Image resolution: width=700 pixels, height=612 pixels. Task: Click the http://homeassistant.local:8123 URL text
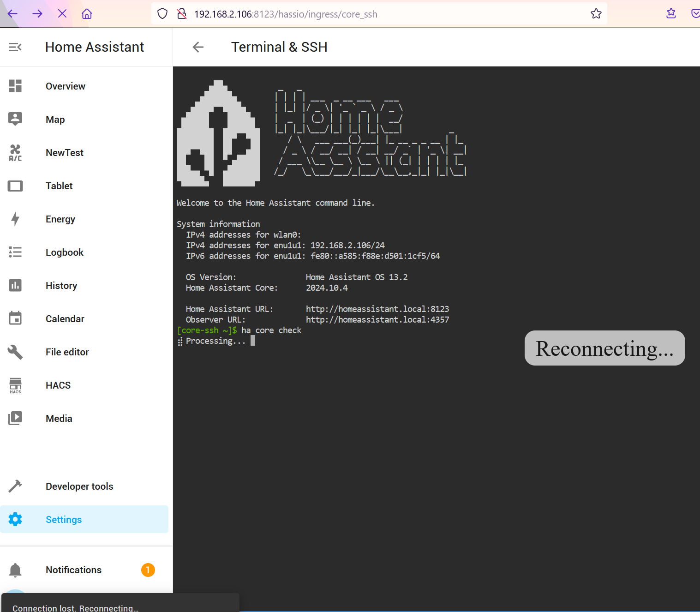tap(377, 309)
